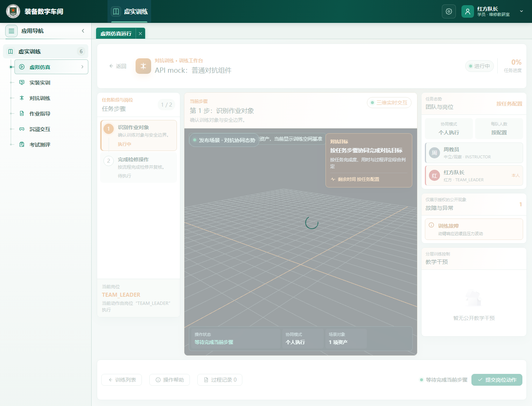This screenshot has height=406, width=532.
Task: Click the 虚实训练 book icon in the sidebar
Action: [x=11, y=52]
